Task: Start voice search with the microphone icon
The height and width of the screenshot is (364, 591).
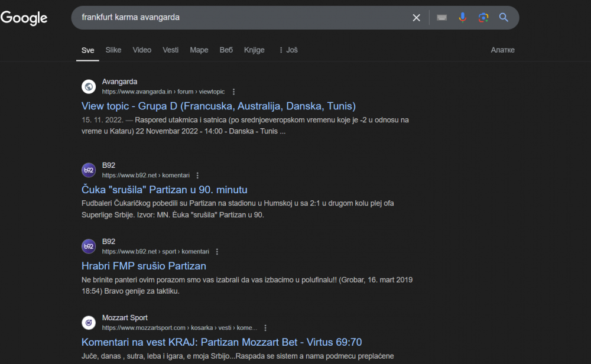Action: click(463, 17)
